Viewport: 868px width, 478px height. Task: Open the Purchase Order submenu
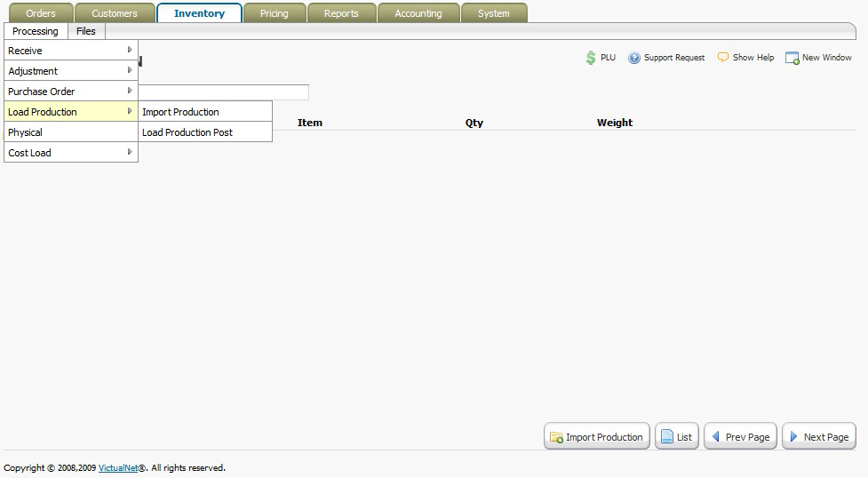tap(71, 92)
